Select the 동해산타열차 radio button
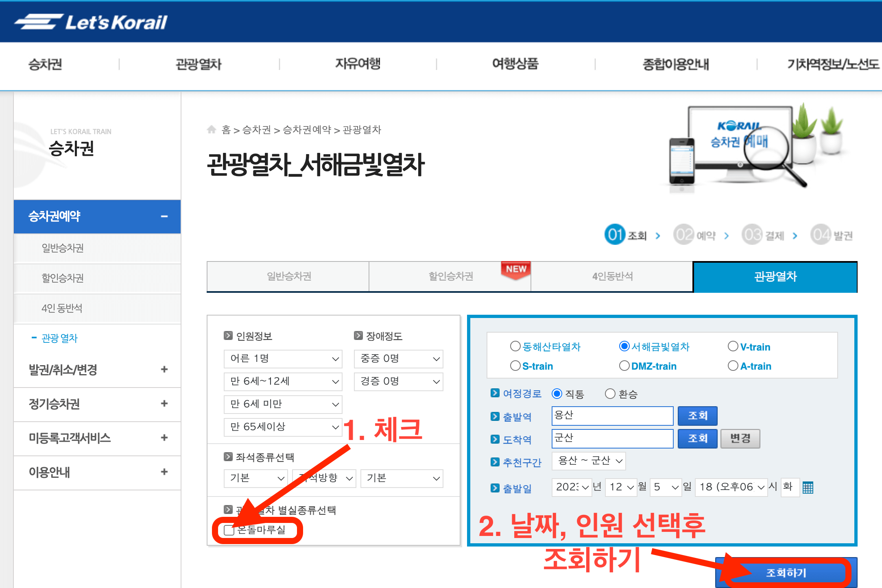 click(x=515, y=346)
